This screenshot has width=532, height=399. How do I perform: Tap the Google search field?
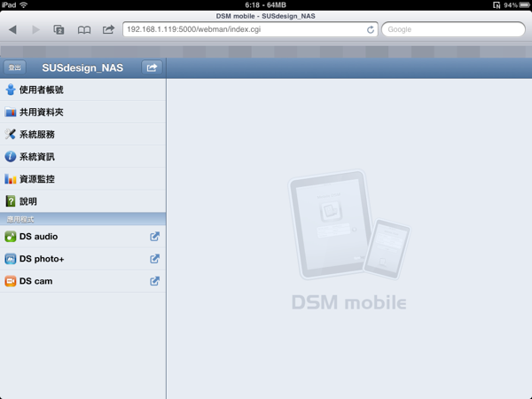point(453,29)
